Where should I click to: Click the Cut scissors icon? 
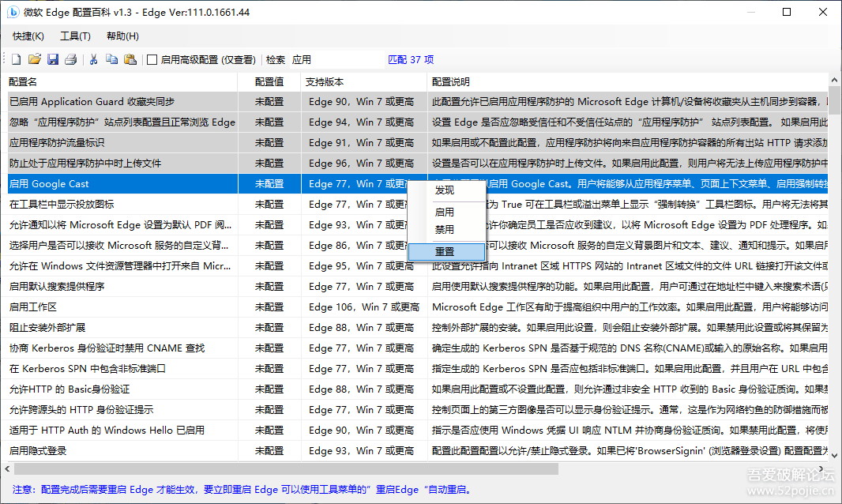pos(93,59)
